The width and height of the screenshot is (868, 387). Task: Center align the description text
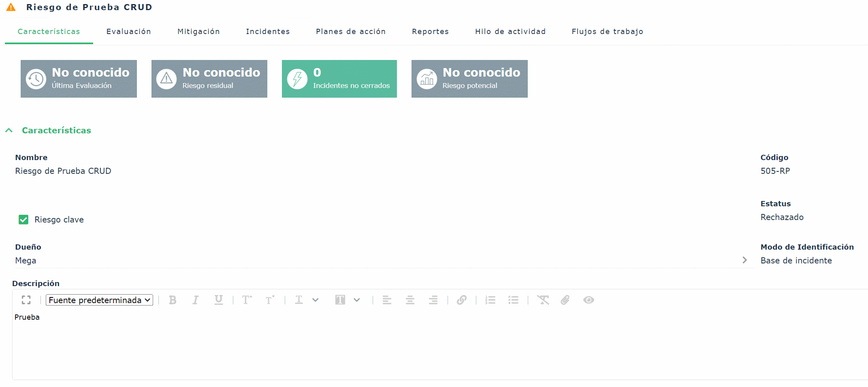410,300
